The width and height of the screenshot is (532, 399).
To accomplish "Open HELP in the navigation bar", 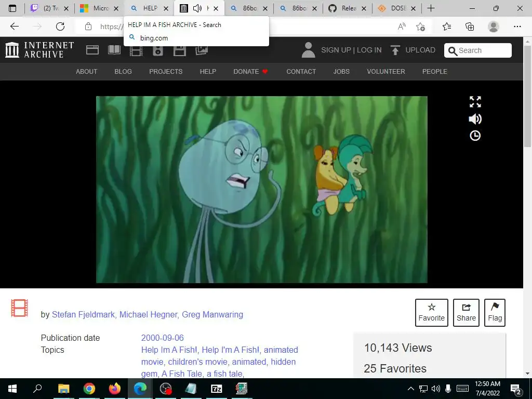I will tap(208, 72).
